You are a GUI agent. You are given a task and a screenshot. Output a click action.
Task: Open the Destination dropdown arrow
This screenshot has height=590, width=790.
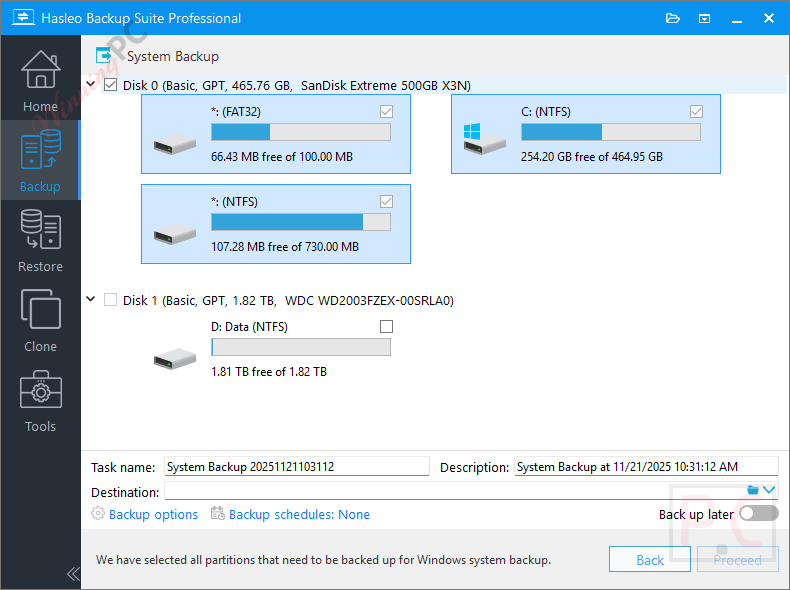point(769,490)
